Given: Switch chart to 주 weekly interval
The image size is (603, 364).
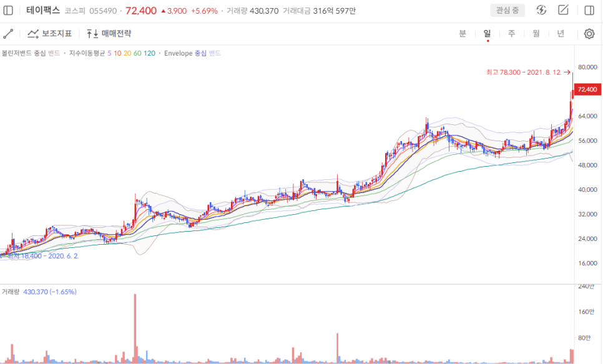Looking at the screenshot, I should click(511, 34).
